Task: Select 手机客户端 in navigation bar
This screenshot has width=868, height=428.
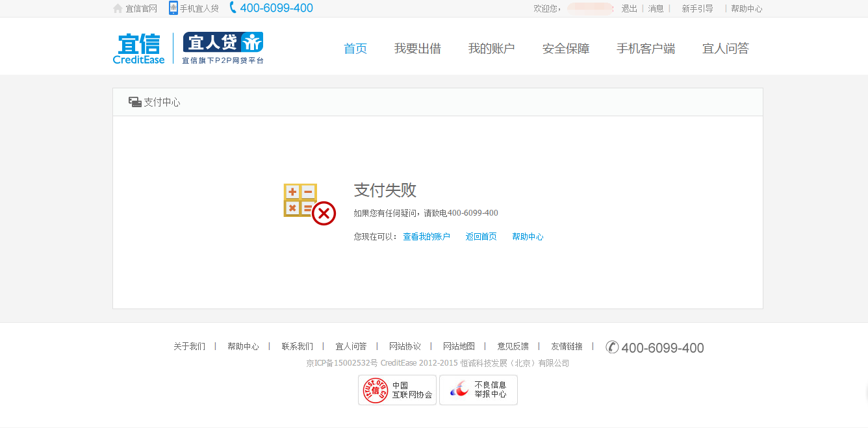Action: [x=646, y=49]
